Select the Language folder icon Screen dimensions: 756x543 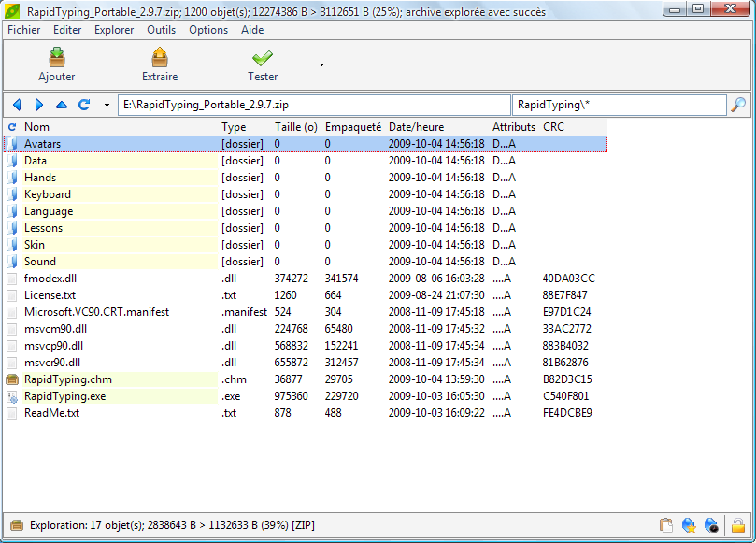point(12,211)
